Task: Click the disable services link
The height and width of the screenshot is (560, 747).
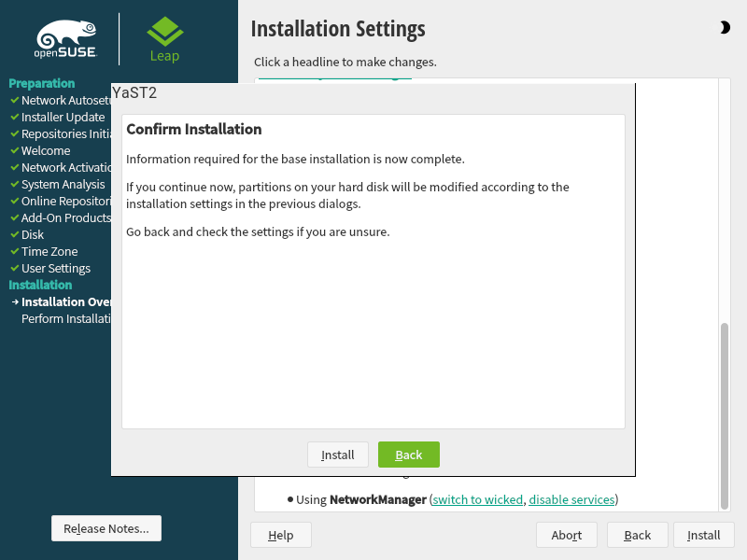Action: click(x=571, y=499)
